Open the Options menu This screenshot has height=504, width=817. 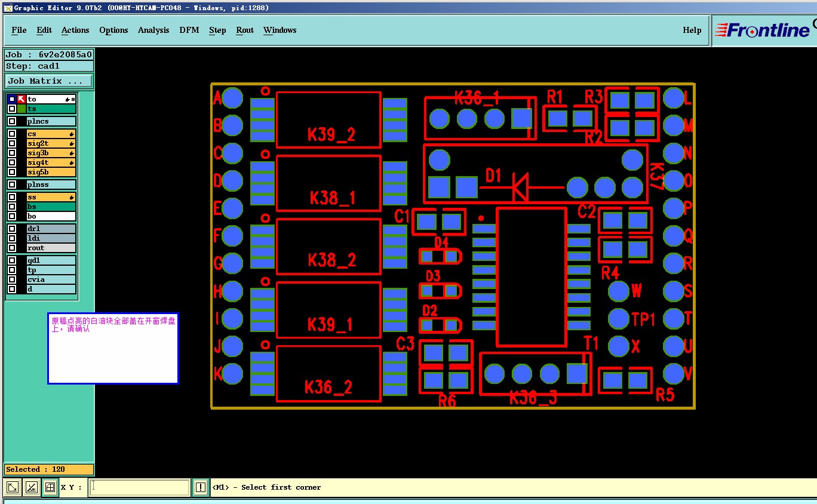(x=113, y=30)
